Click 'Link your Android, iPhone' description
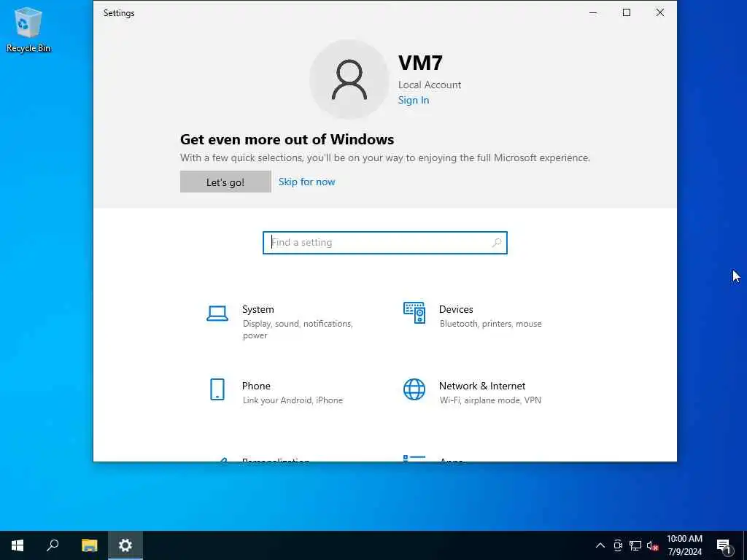 293,400
